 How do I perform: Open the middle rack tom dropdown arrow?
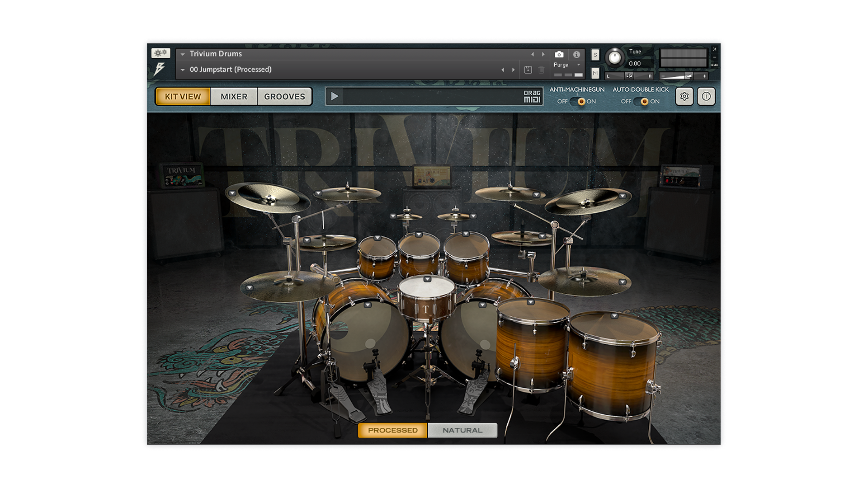(419, 235)
